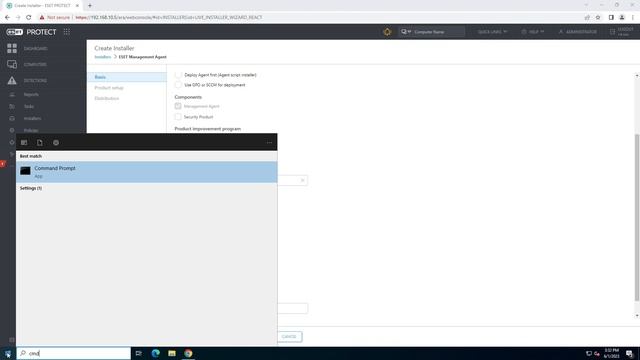This screenshot has width=640, height=360.
Task: Click the Installers breadcrumb link
Action: [x=102, y=57]
